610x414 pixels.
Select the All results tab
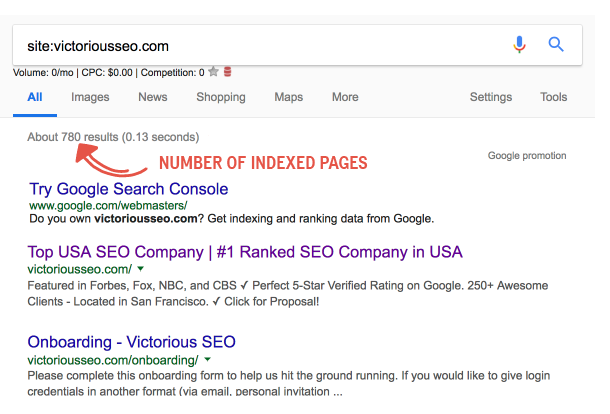click(35, 97)
